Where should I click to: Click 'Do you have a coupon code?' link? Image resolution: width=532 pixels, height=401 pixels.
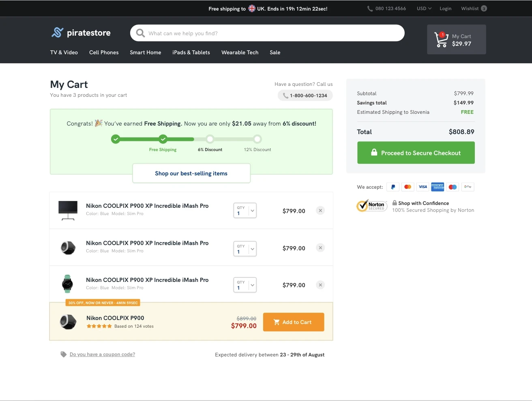click(x=102, y=354)
